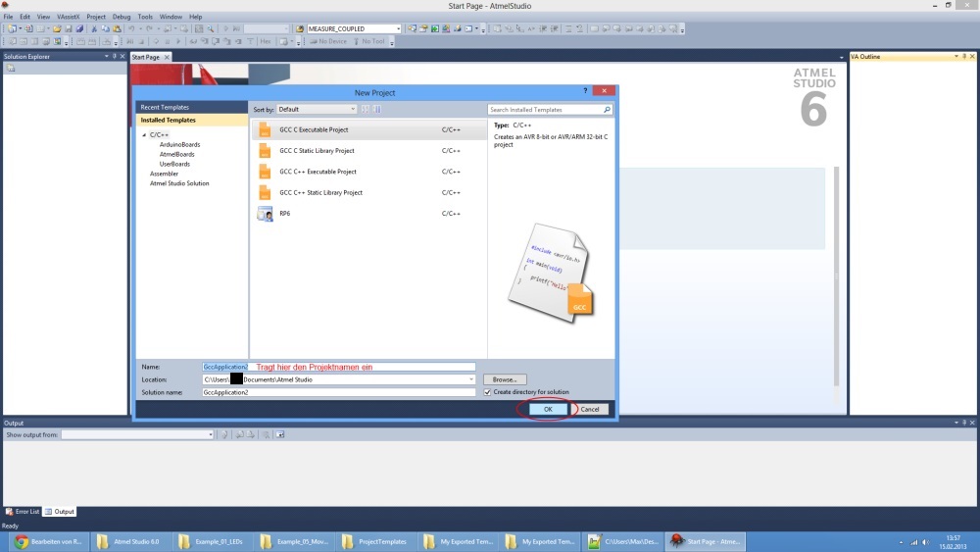Choose the RP6 project template
The image size is (980, 552).
pyautogui.click(x=285, y=214)
